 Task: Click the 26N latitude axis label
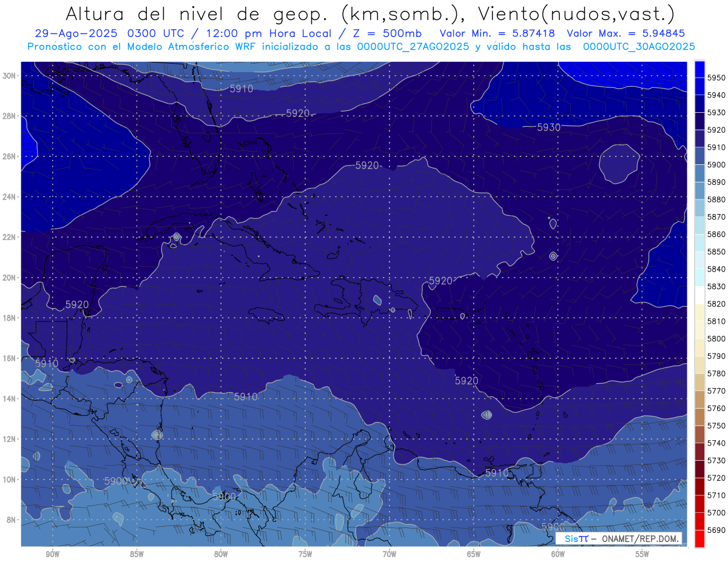click(x=10, y=156)
